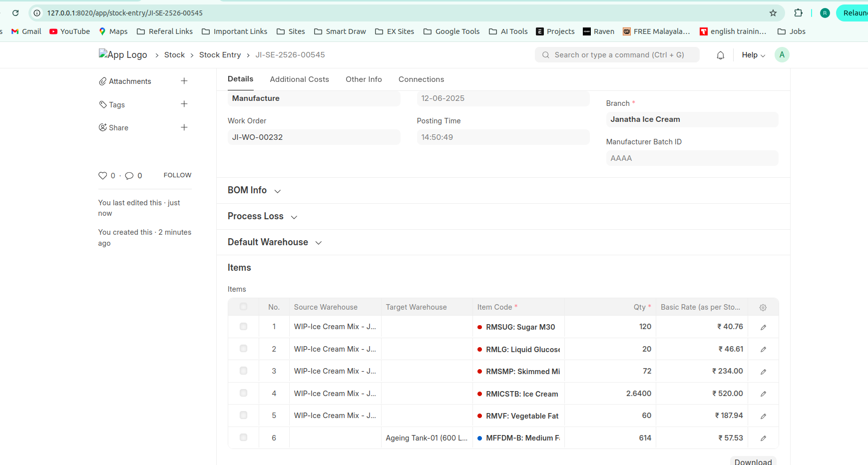Click the plus icon next to Share
868x465 pixels.
[x=184, y=127]
